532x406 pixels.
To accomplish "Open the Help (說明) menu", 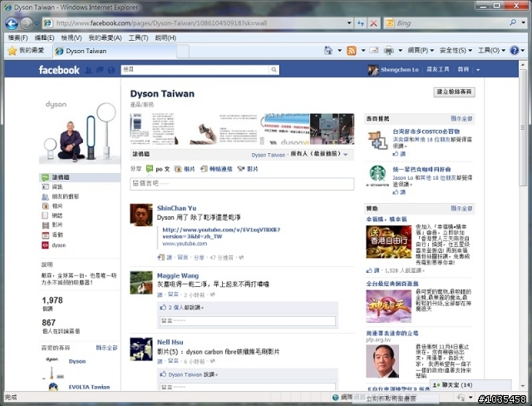I will click(x=165, y=37).
